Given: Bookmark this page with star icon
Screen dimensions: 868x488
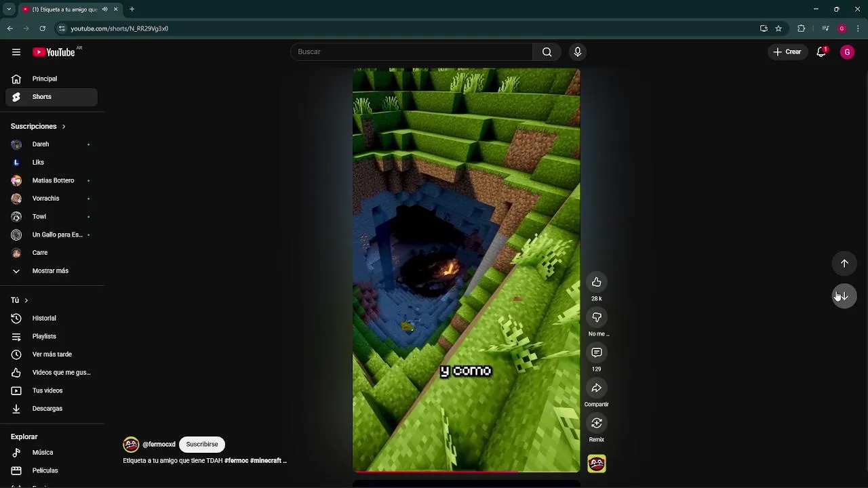Looking at the screenshot, I should coord(778,28).
